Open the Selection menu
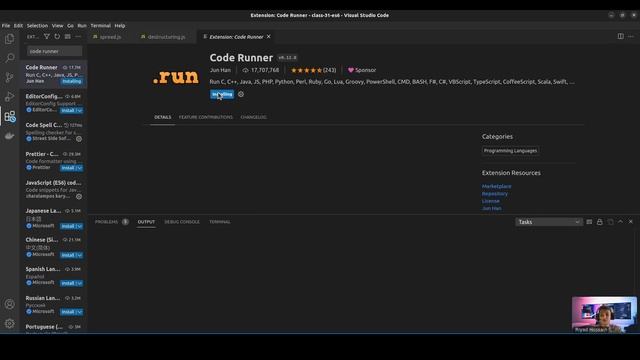 click(x=37, y=26)
